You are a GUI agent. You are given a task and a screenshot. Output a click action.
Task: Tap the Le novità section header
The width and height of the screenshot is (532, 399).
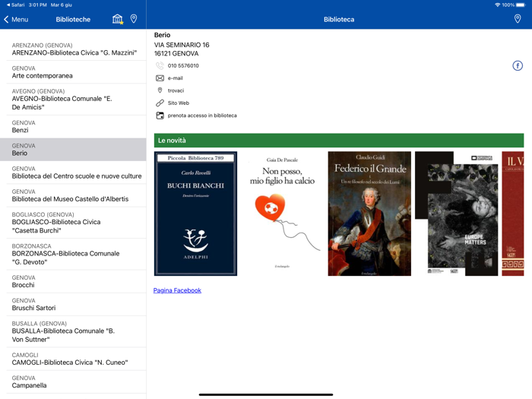pyautogui.click(x=339, y=141)
